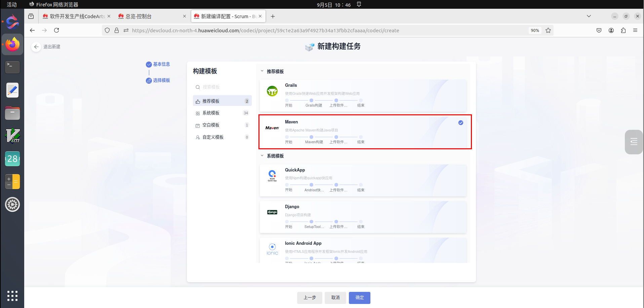Click the 取消 button
Image resolution: width=644 pixels, height=308 pixels.
click(x=335, y=298)
